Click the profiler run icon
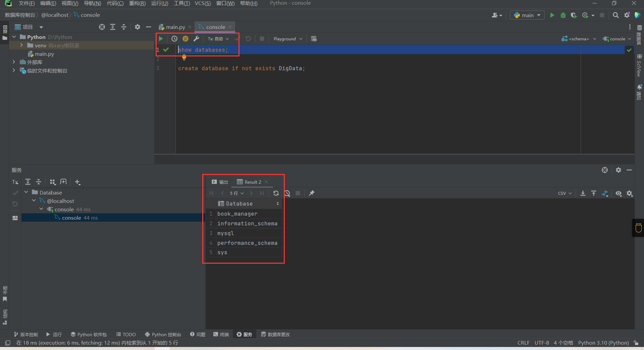This screenshot has width=644, height=350. [585, 15]
